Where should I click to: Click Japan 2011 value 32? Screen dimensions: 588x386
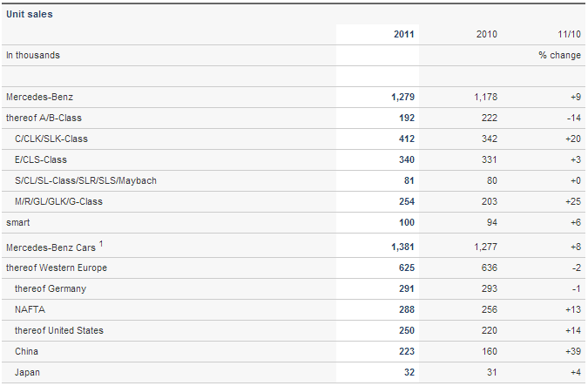tap(409, 373)
